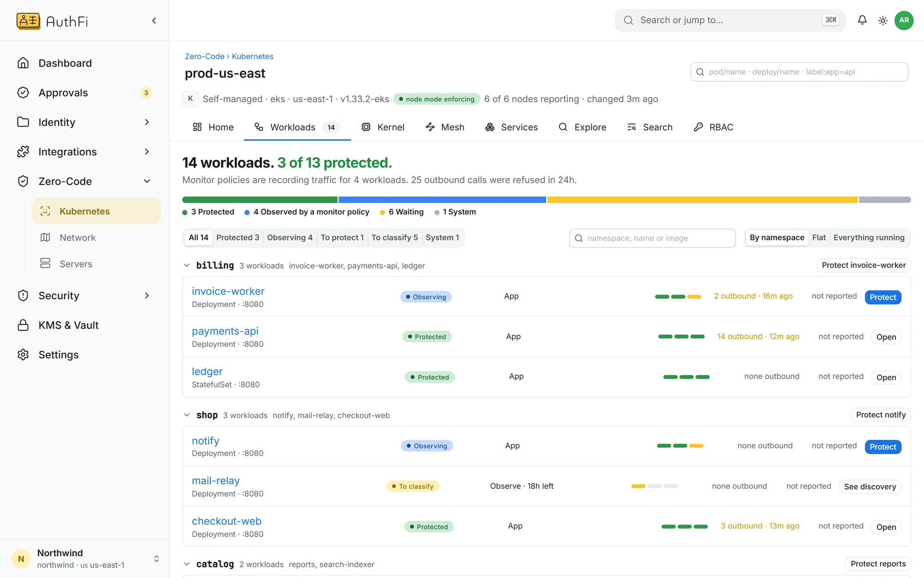Screen dimensions: 924x578
Task: Open the Home tab
Action: [x=213, y=127]
